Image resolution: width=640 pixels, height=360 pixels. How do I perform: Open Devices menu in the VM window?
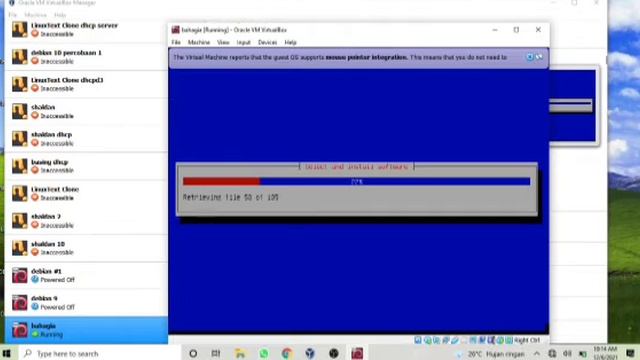(x=267, y=42)
